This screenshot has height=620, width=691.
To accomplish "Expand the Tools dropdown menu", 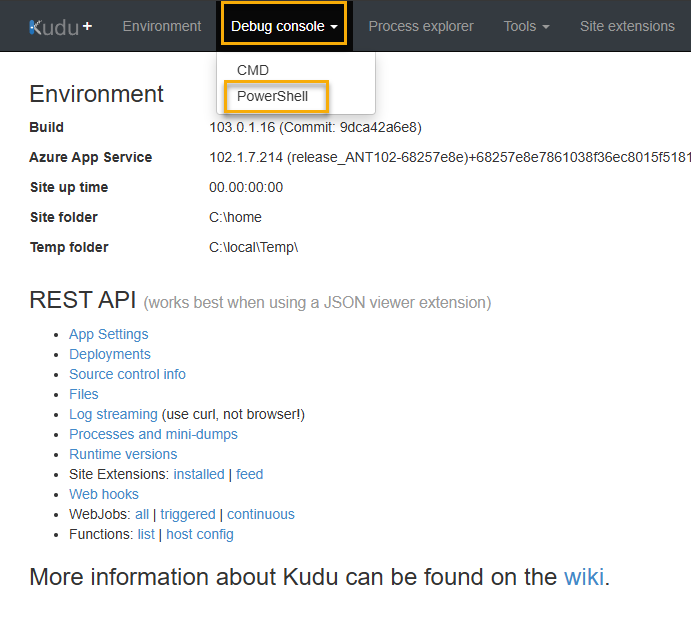I will click(526, 26).
